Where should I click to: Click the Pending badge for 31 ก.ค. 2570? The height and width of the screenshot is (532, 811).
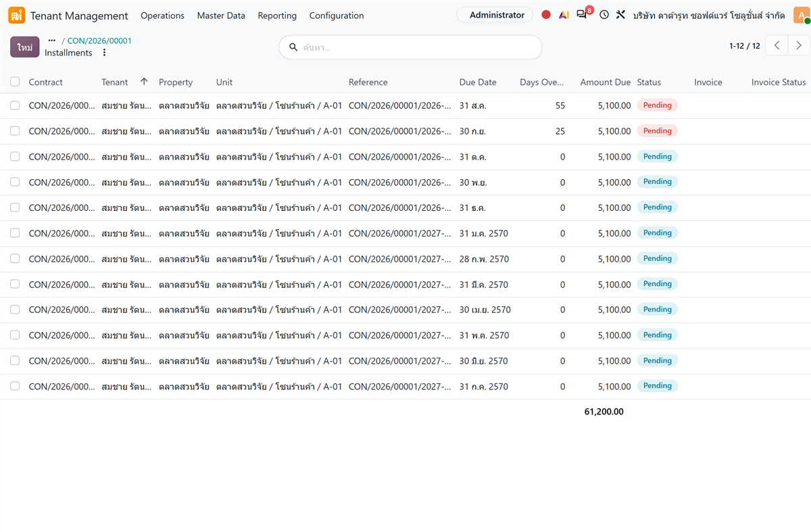pos(657,386)
